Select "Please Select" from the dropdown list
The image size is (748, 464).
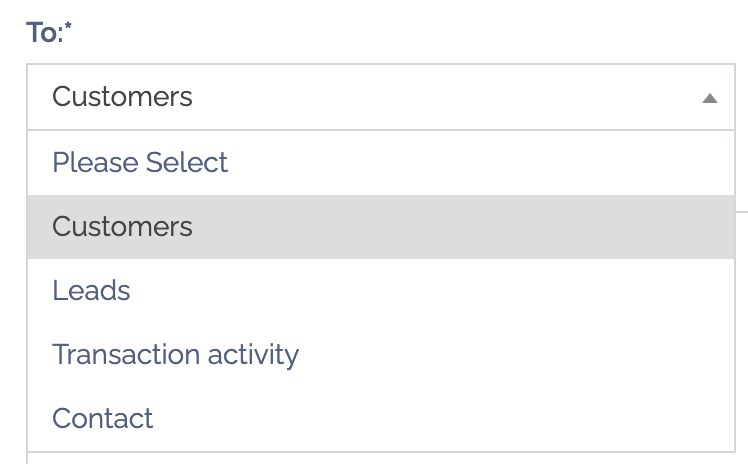click(140, 162)
